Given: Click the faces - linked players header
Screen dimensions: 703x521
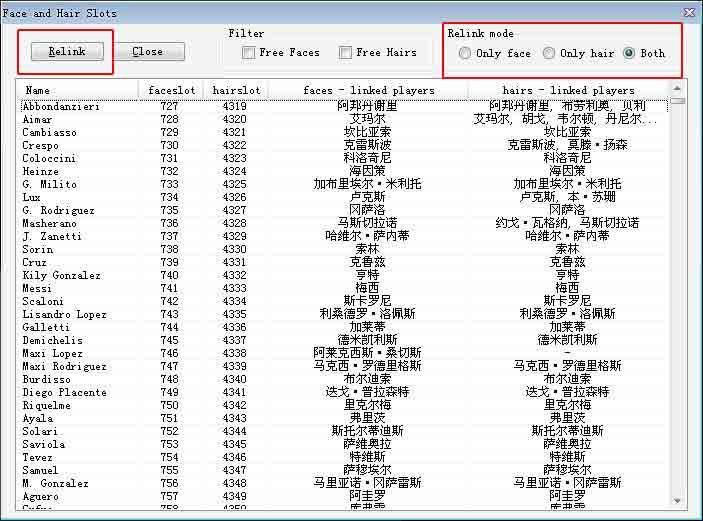Looking at the screenshot, I should pos(369,90).
